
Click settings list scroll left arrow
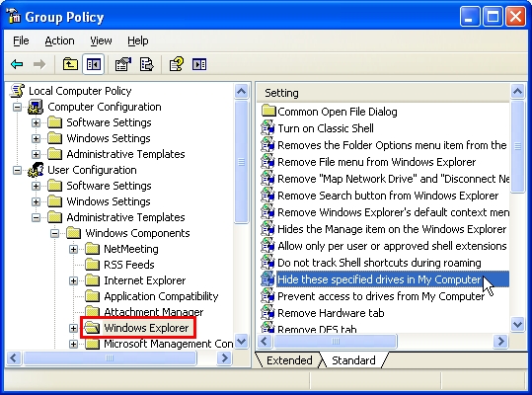[x=265, y=341]
